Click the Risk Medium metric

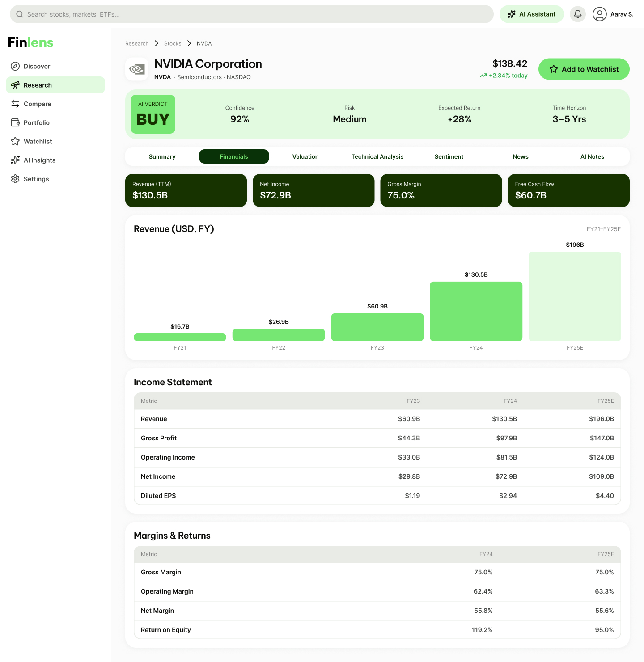(x=350, y=114)
